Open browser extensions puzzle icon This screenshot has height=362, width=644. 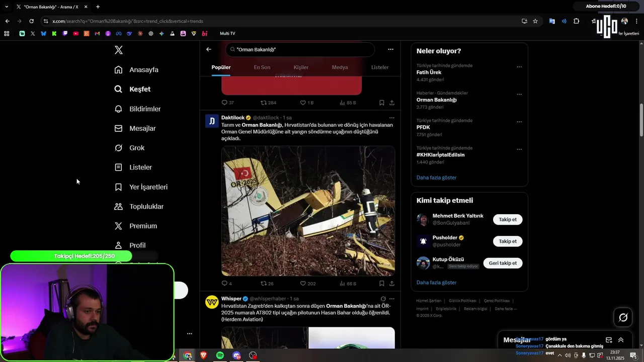coord(577,21)
